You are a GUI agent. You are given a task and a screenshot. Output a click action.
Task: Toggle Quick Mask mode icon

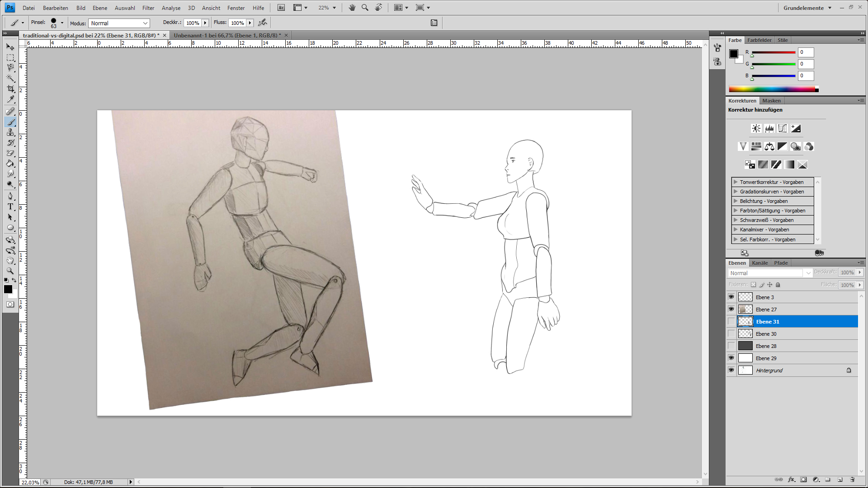coord(10,305)
